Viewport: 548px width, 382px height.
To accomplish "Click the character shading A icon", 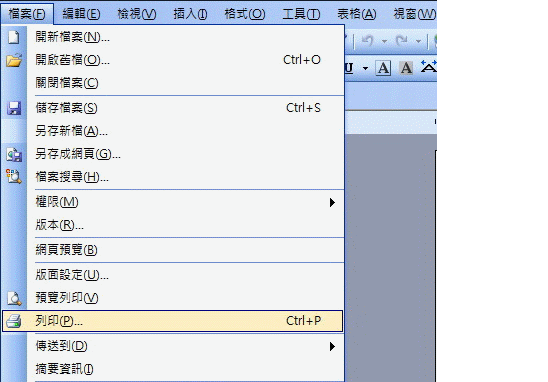I will [x=406, y=68].
